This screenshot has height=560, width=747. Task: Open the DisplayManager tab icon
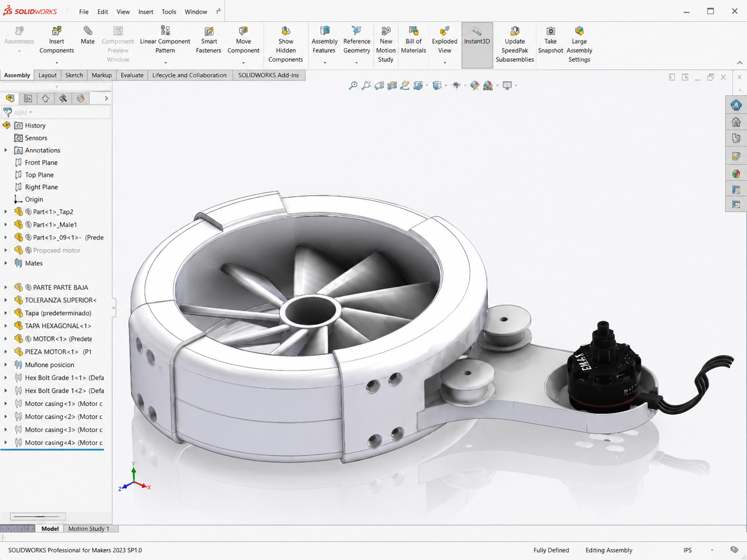tap(80, 98)
